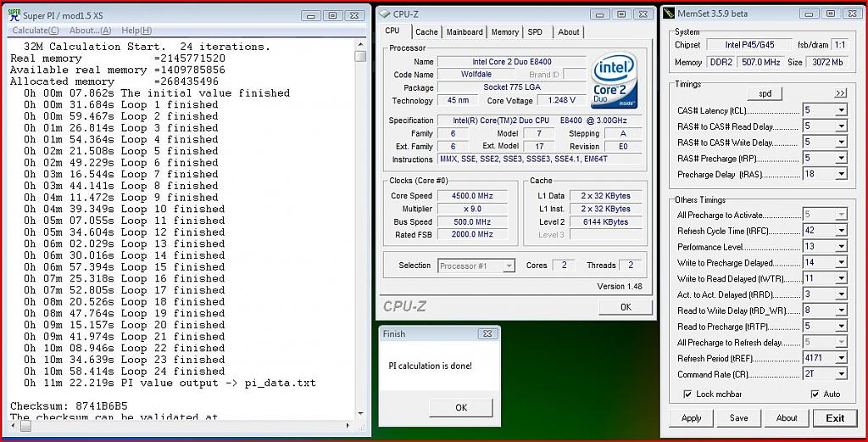Viewport: 868px width, 442px height.
Task: Open Read to Write Delay (tRD_WR) dropdown
Action: pos(842,311)
